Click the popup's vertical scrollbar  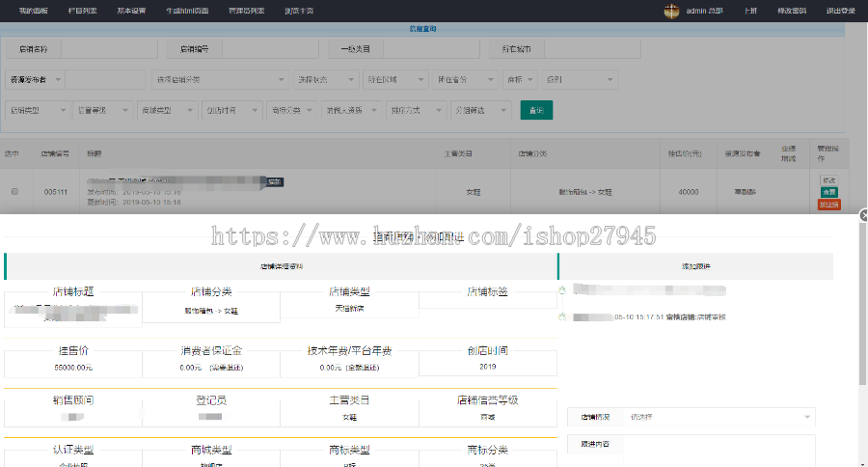(863, 305)
